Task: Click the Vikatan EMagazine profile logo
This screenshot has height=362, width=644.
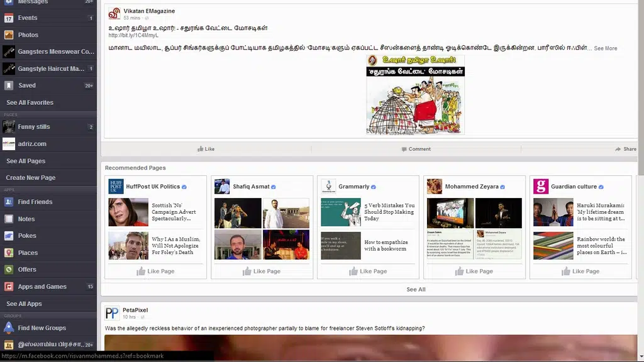Action: tap(114, 14)
